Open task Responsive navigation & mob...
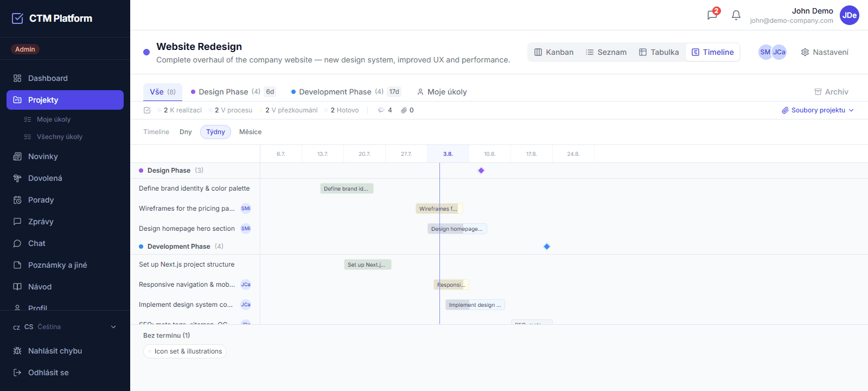868x391 pixels. pos(187,285)
